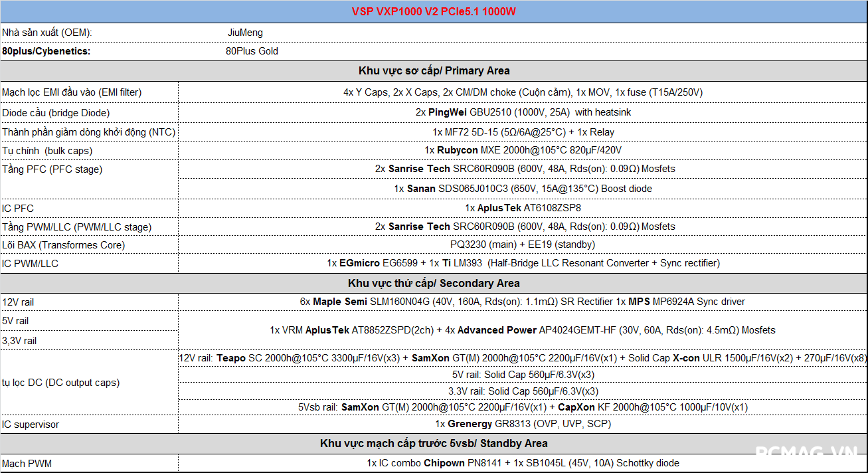This screenshot has width=868, height=473.
Task: Select the 12V rail row label
Action: pos(18,302)
